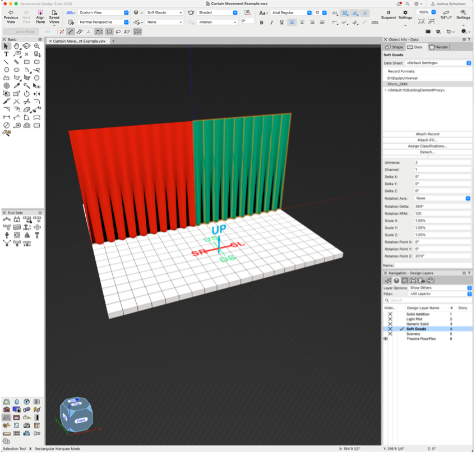Select the Pan (hand) tool
This screenshot has height=454, width=476.
(16, 47)
